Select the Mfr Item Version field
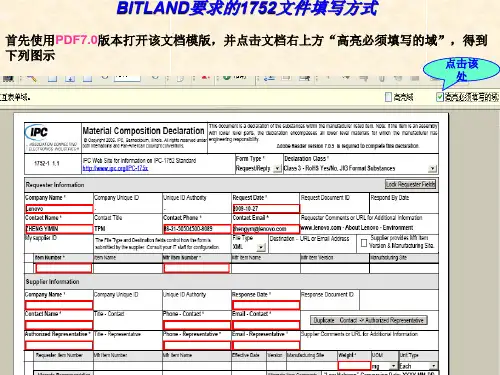Image resolution: width=500 pixels, height=375 pixels. pos(335,268)
